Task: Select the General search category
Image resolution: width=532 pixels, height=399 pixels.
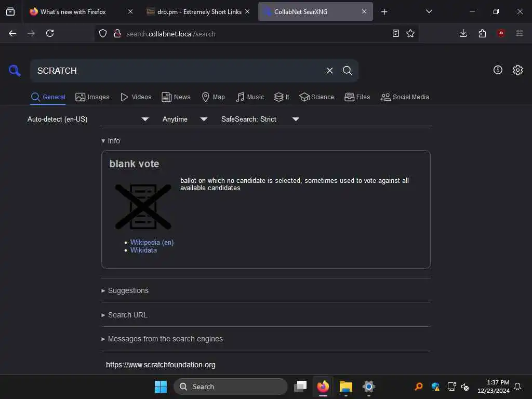Action: [48, 97]
